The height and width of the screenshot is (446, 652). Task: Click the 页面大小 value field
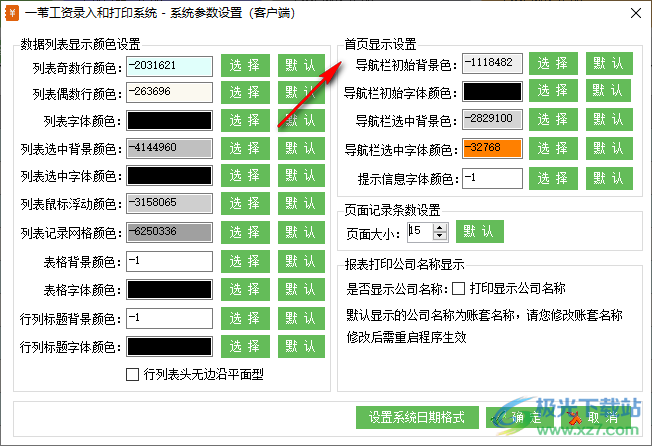pyautogui.click(x=420, y=231)
